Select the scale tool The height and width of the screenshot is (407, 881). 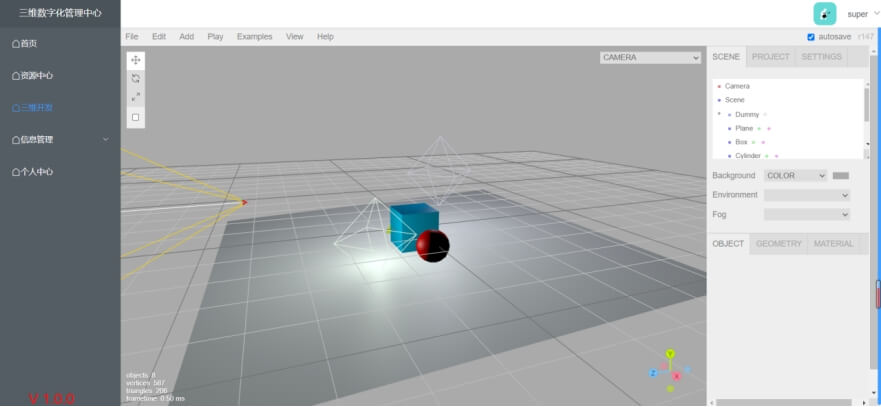click(x=135, y=98)
